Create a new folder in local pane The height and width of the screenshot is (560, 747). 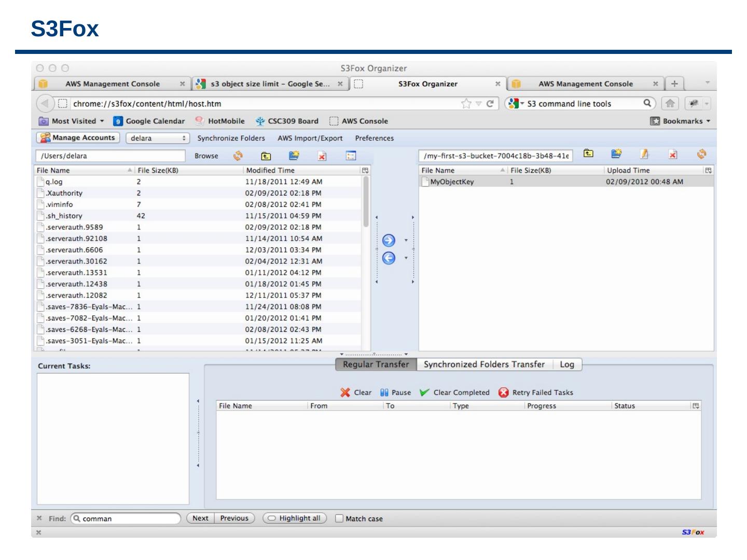click(x=294, y=156)
